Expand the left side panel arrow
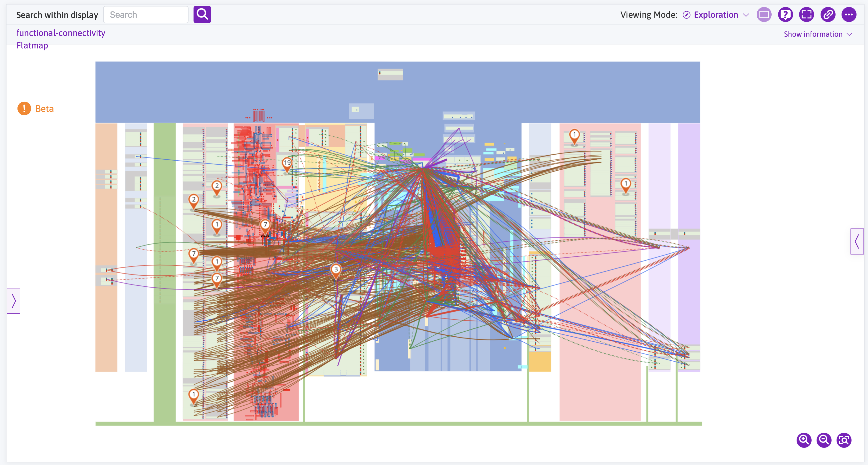 coord(13,301)
